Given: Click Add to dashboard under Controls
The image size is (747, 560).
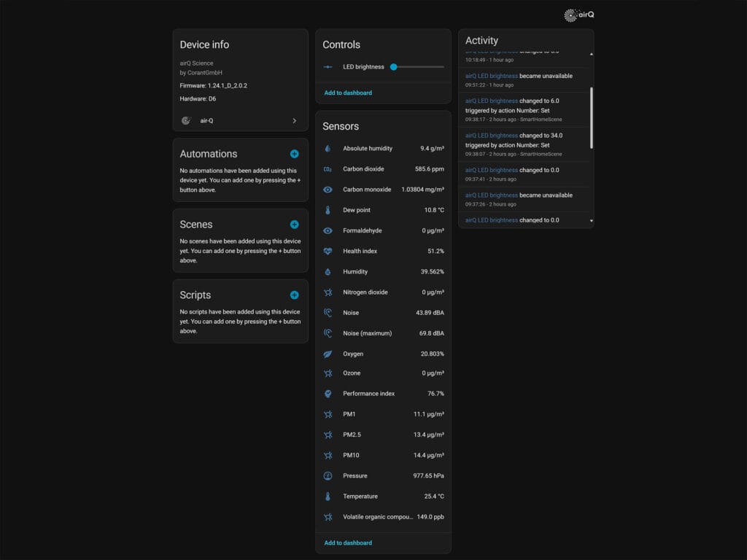Looking at the screenshot, I should pyautogui.click(x=348, y=93).
